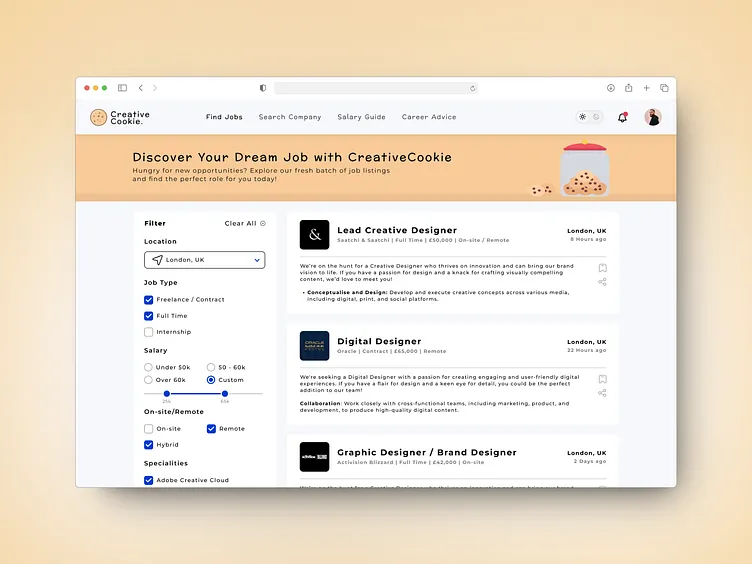Image resolution: width=752 pixels, height=564 pixels.
Task: Toggle the light/dark theme switch
Action: 589,117
